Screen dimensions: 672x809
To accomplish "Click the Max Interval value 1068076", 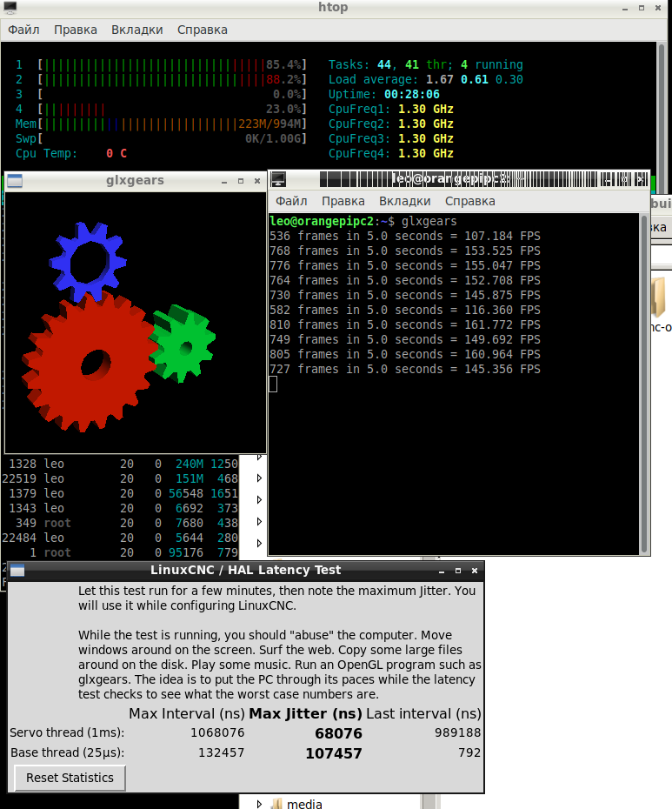I will 217,732.
